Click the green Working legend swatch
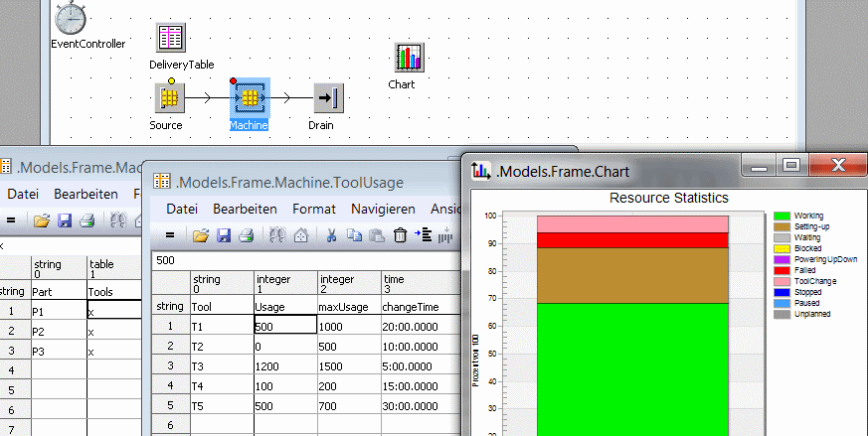The height and width of the screenshot is (436, 868). click(782, 216)
